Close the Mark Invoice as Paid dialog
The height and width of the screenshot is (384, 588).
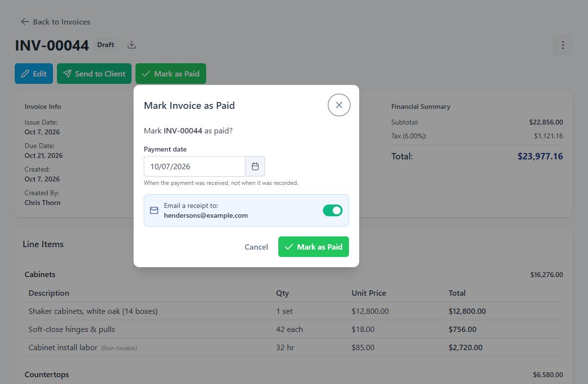point(339,105)
